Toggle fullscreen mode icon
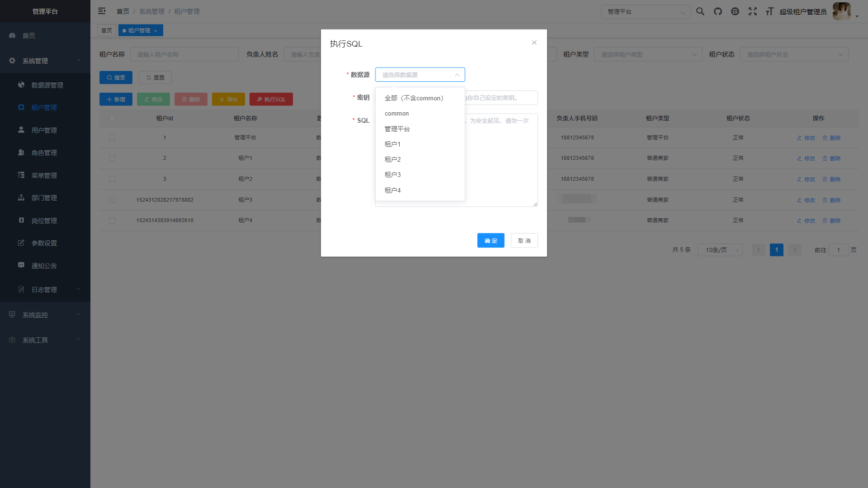The width and height of the screenshot is (868, 488). (752, 11)
